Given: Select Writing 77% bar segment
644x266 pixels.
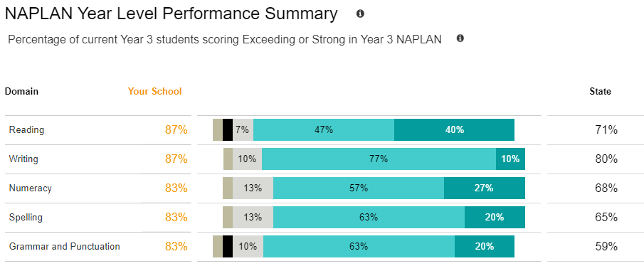Looking at the screenshot, I should coord(379,159).
